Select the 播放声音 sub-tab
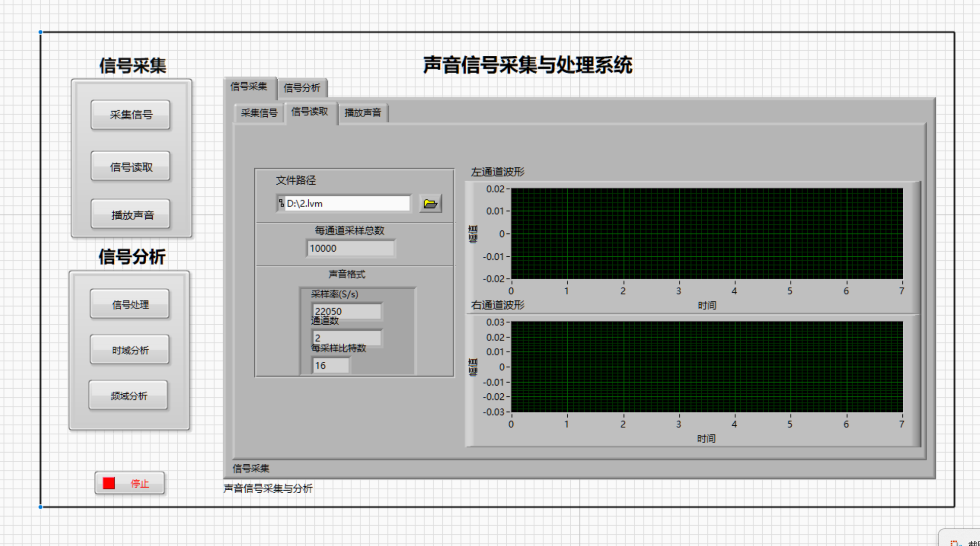The width and height of the screenshot is (980, 546). [x=363, y=113]
